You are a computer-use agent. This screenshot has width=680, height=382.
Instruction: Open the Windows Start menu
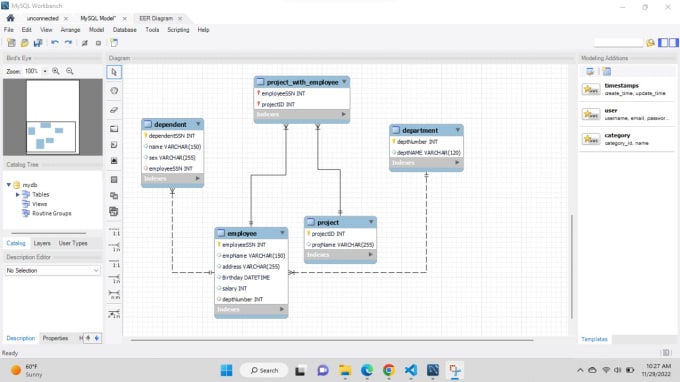click(x=226, y=370)
